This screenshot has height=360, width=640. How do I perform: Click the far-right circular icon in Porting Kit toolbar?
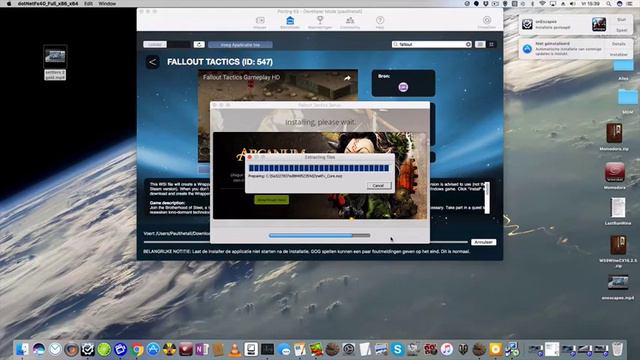[487, 20]
